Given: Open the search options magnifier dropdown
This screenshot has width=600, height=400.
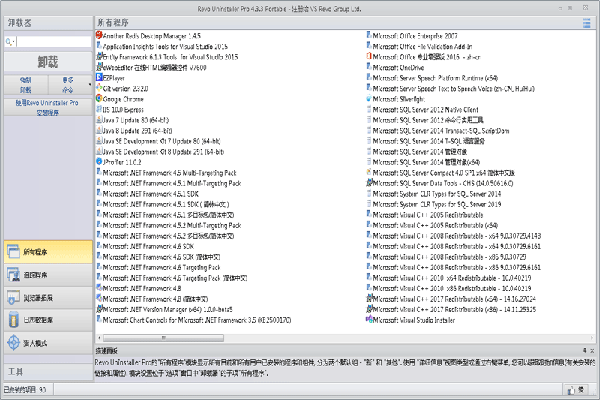Looking at the screenshot, I should 10,41.
